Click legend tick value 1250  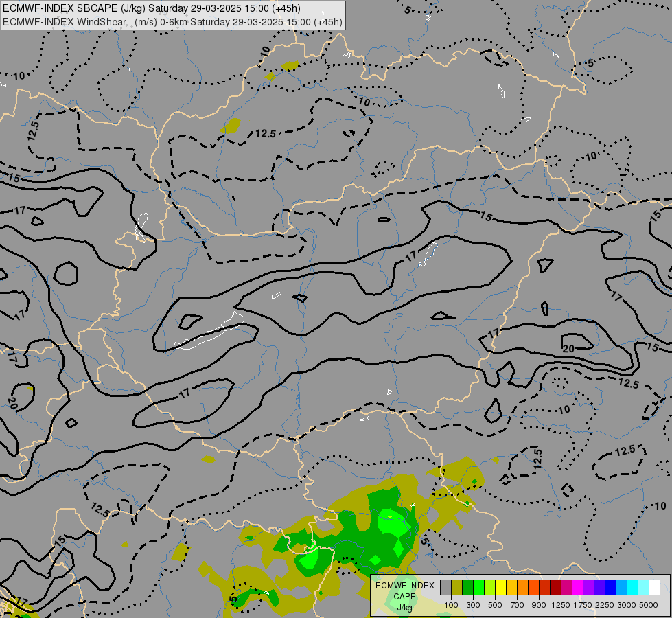pyautogui.click(x=561, y=605)
